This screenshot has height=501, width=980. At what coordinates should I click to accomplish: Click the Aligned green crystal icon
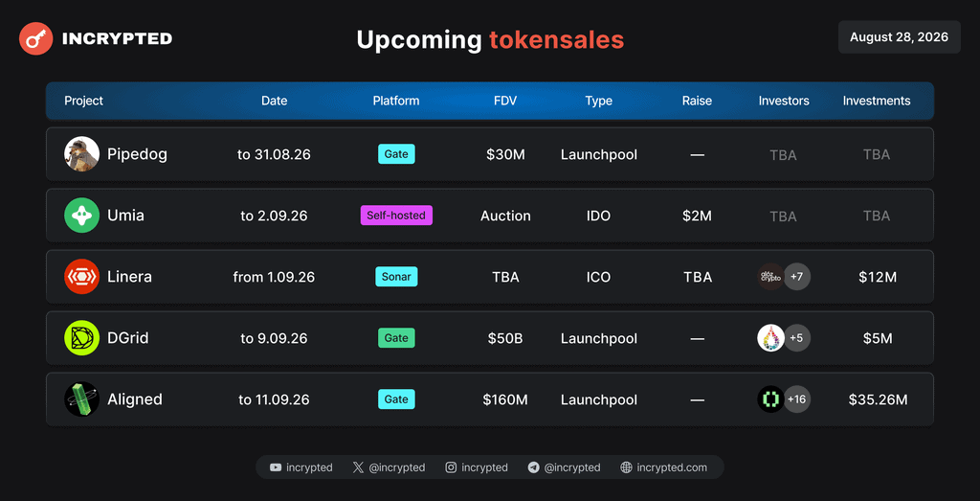pyautogui.click(x=82, y=399)
